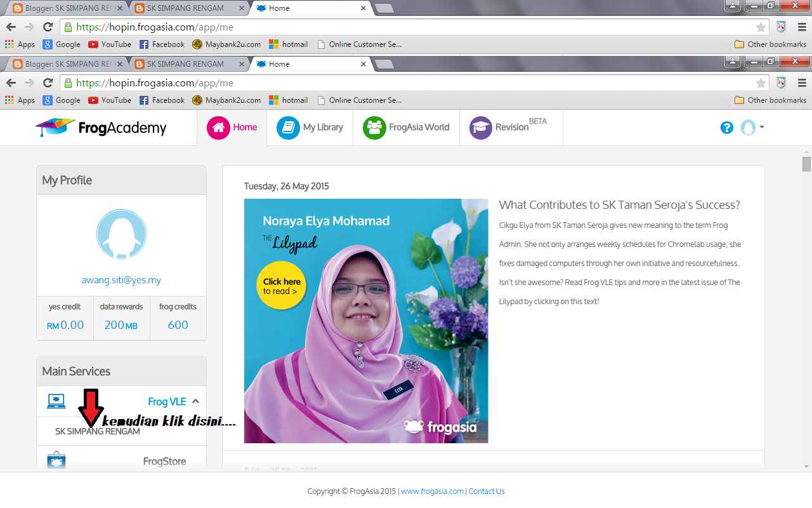Click the frog credits 600 value
Screen dimensions: 812x508
(178, 325)
